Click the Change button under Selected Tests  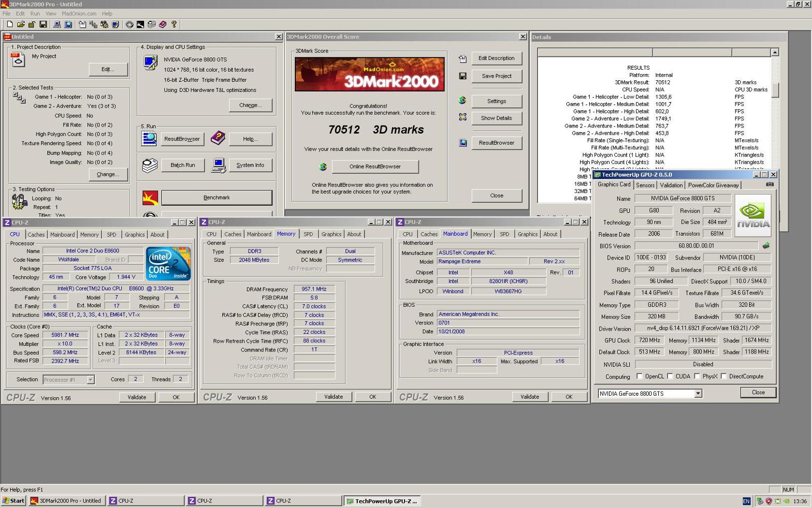[108, 174]
